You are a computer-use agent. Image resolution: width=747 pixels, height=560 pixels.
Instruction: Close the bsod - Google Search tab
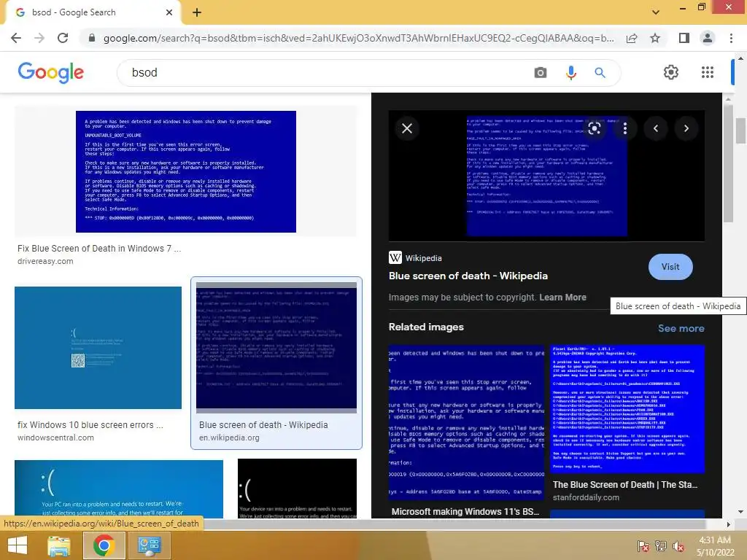pos(169,12)
